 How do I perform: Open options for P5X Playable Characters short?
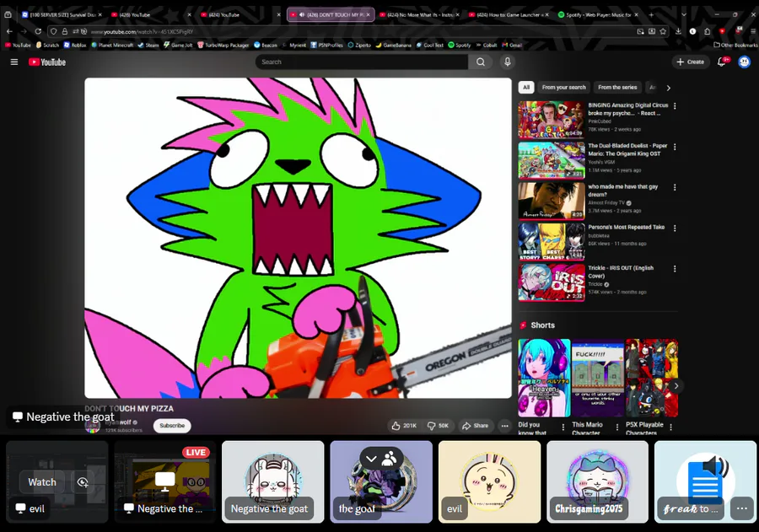pyautogui.click(x=670, y=427)
